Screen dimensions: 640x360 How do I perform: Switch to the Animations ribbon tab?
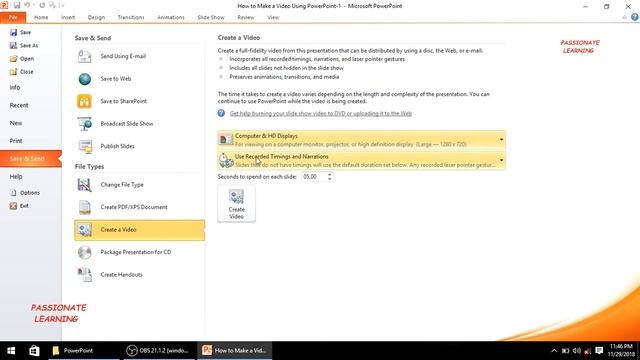(171, 18)
